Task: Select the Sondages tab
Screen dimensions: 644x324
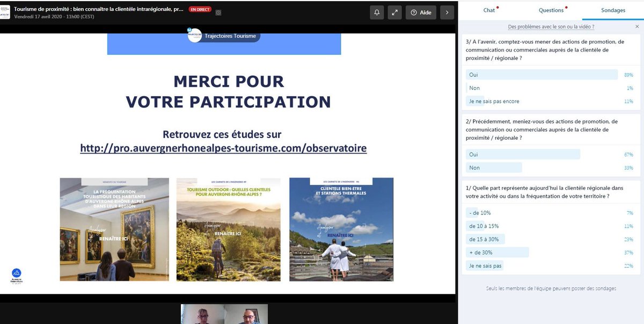Action: 613,10
